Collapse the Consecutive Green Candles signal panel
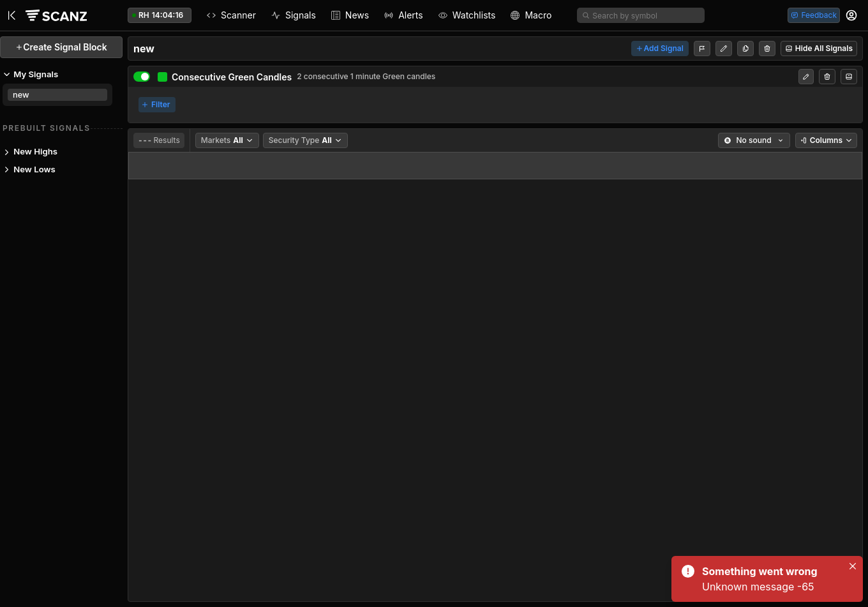Image resolution: width=868 pixels, height=607 pixels. [x=849, y=77]
